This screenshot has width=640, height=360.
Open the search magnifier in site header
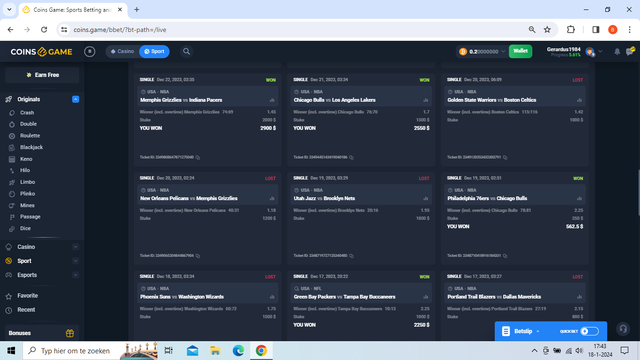point(187,51)
